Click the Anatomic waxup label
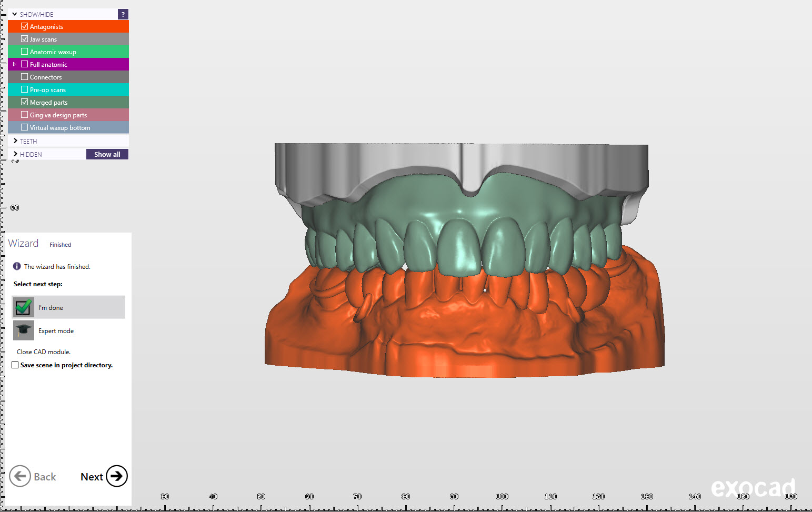Viewport: 812px width, 512px height. (53, 52)
